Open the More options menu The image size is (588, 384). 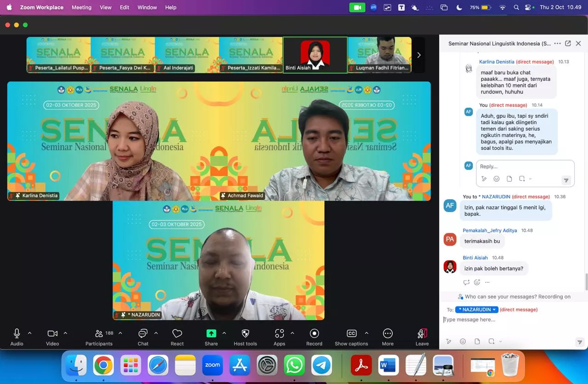[x=388, y=337]
